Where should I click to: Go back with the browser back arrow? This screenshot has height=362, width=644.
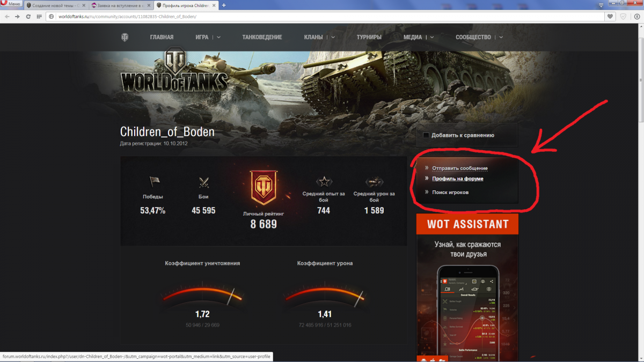(x=7, y=17)
